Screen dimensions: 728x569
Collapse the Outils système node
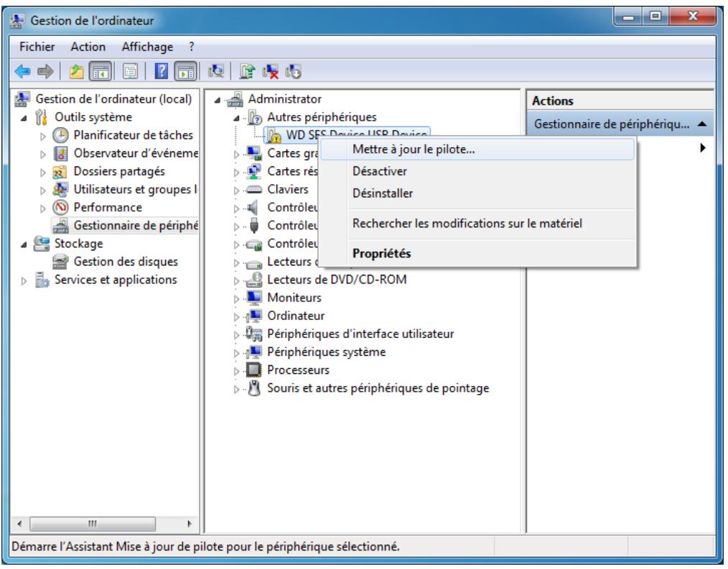[x=24, y=118]
